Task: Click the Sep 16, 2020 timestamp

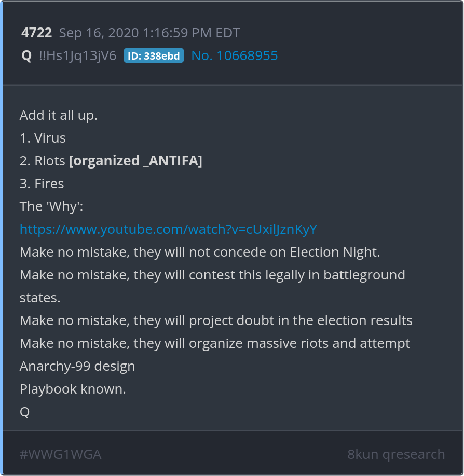Action: pos(149,33)
